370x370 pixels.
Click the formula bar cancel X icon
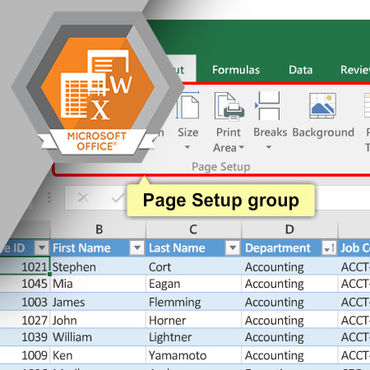click(83, 198)
